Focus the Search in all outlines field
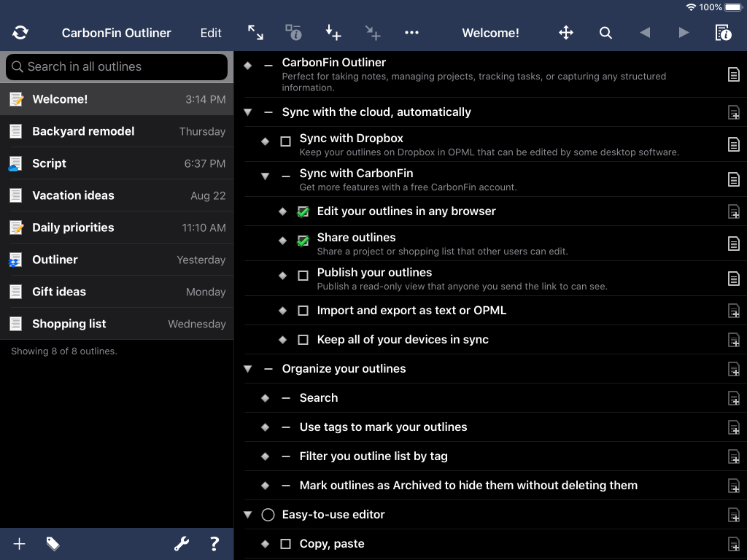747x560 pixels. (x=117, y=66)
